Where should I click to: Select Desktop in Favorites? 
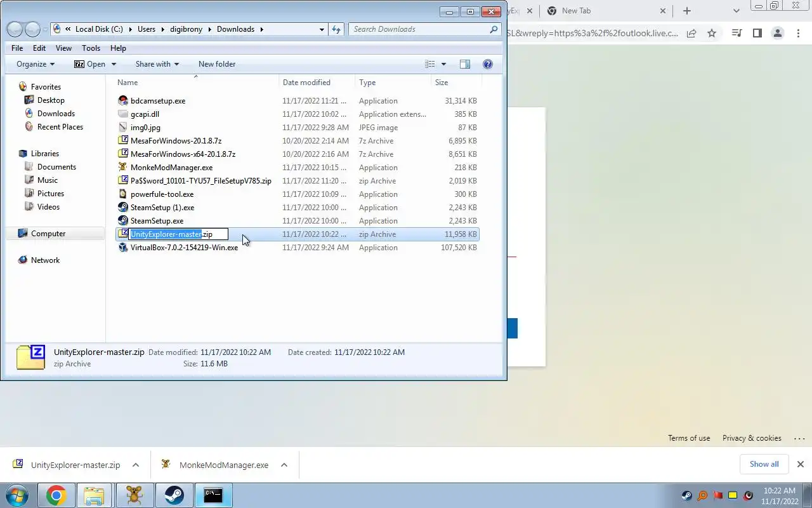coord(51,100)
